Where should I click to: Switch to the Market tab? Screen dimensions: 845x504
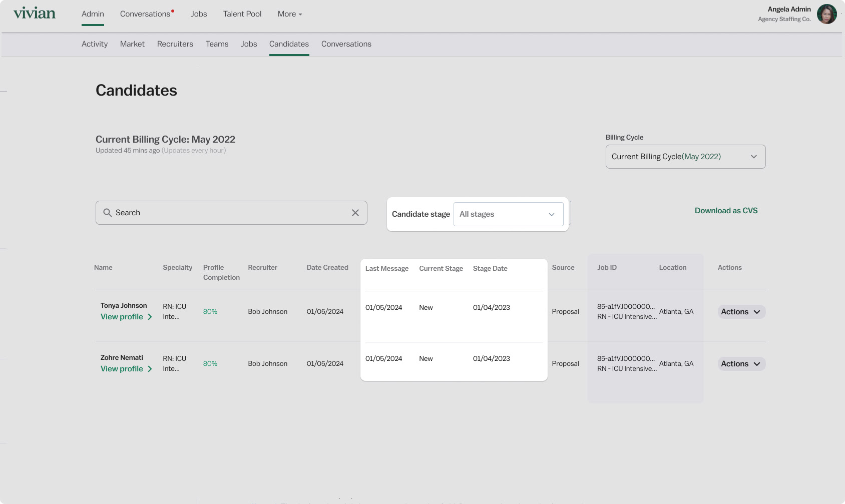[132, 44]
